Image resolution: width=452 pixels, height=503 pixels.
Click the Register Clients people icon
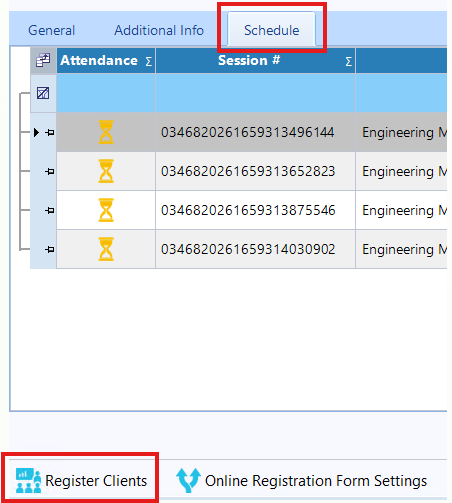28,481
